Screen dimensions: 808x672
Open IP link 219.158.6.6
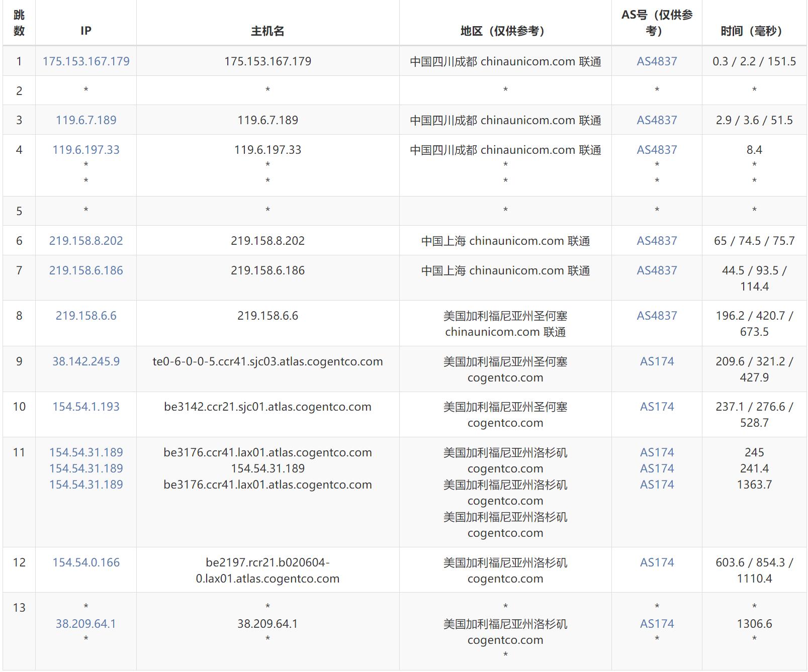coord(86,316)
